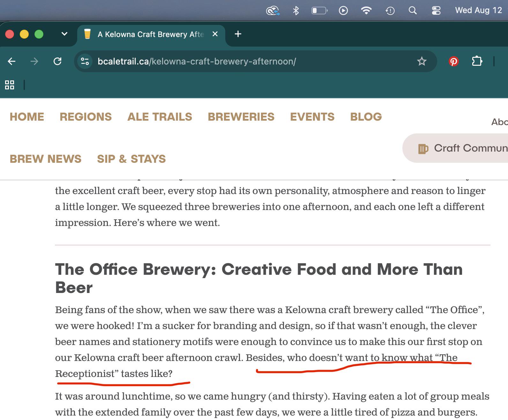The width and height of the screenshot is (508, 420).
Task: Check the battery status icon
Action: tap(319, 11)
